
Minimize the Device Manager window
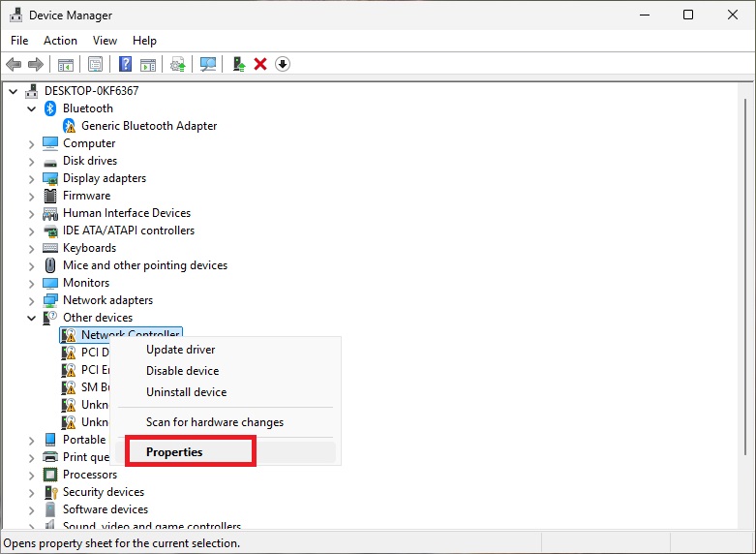point(645,15)
